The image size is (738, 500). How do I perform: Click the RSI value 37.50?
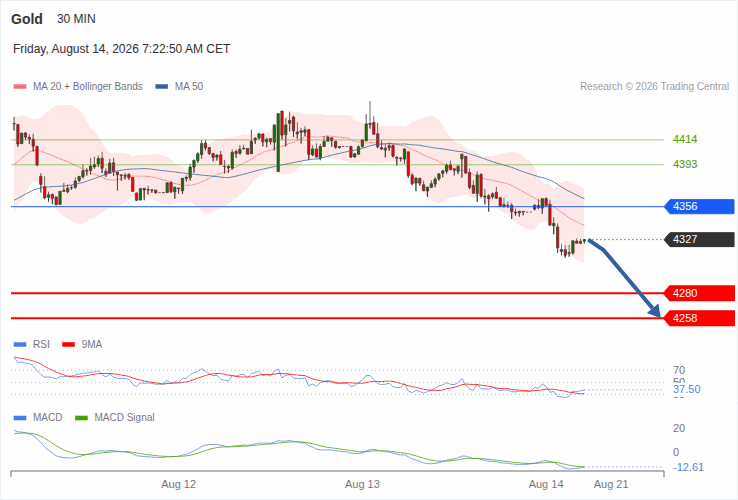(x=687, y=389)
